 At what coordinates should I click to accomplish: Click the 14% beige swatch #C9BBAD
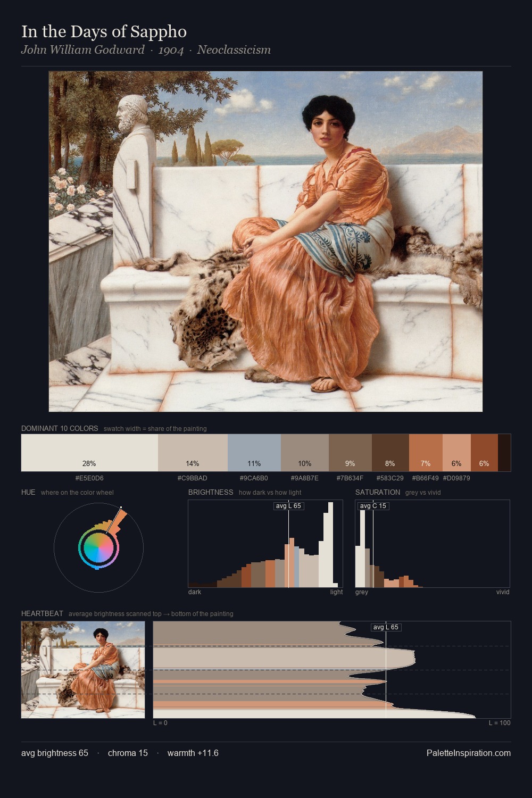point(193,453)
